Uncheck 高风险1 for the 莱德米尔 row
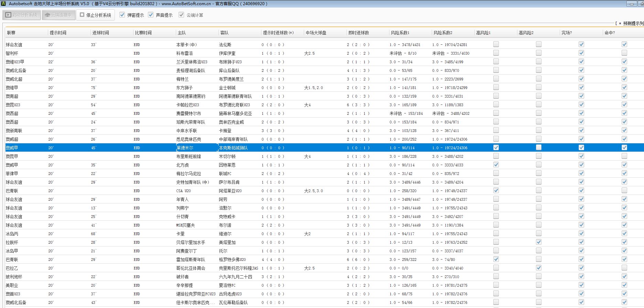This screenshot has width=644, height=308. point(496,147)
